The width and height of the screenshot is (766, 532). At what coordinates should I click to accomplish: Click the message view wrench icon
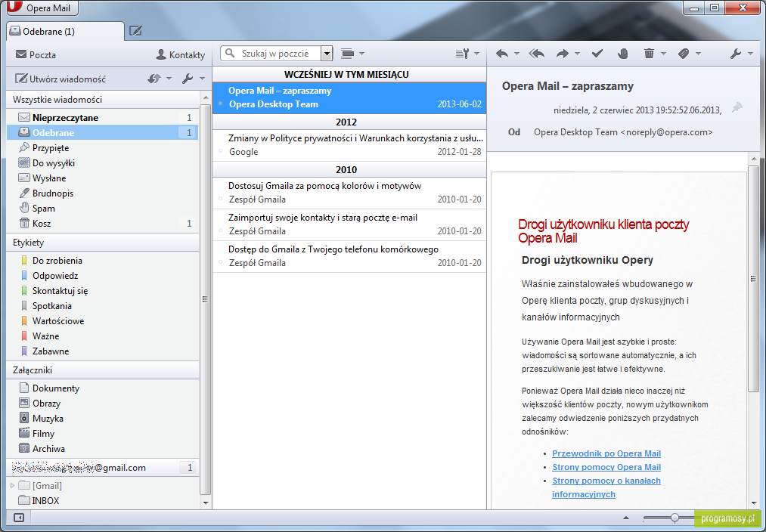tap(736, 54)
